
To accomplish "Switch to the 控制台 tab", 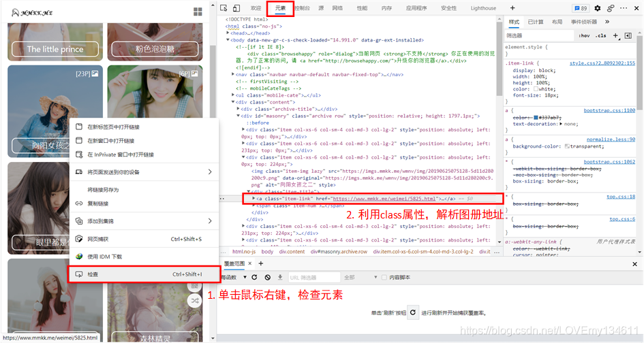I will [x=303, y=8].
